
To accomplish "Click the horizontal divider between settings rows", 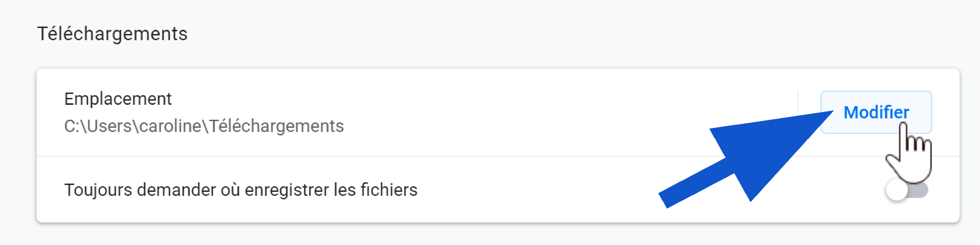I will tap(498, 156).
